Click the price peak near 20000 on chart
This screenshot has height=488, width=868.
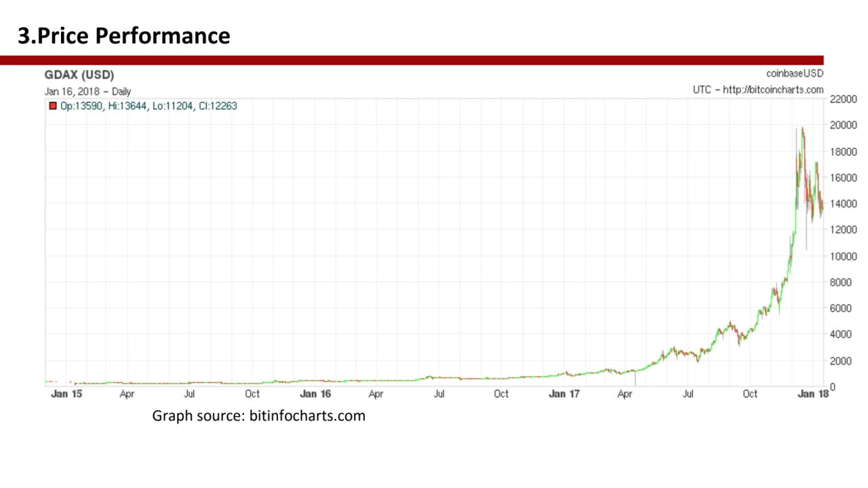[802, 128]
